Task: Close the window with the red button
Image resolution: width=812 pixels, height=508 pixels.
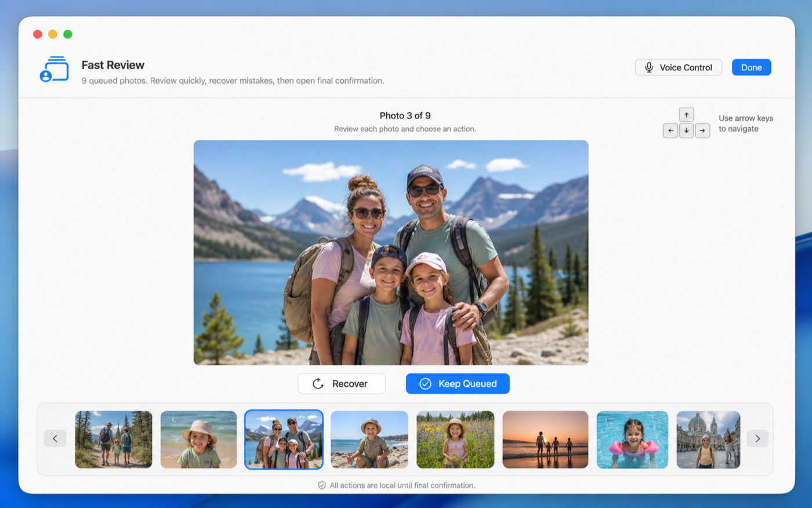Action: pos(38,34)
